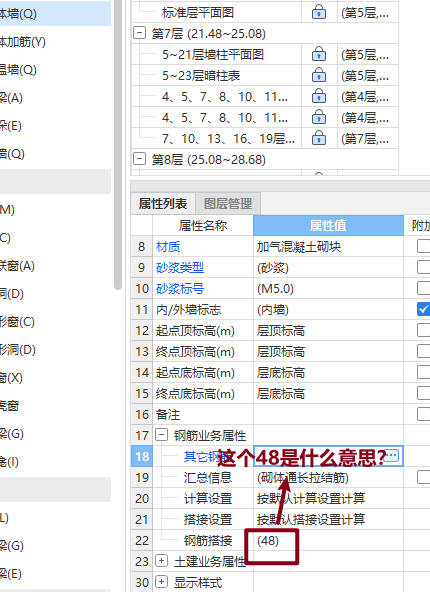
Task: Tick the 附加 checkbox for 起点顶标高(m)
Action: point(424,330)
